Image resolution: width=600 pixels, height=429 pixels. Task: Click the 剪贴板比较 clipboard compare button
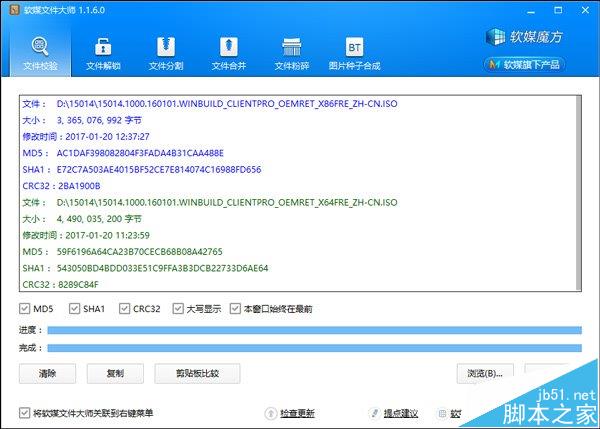pyautogui.click(x=197, y=373)
